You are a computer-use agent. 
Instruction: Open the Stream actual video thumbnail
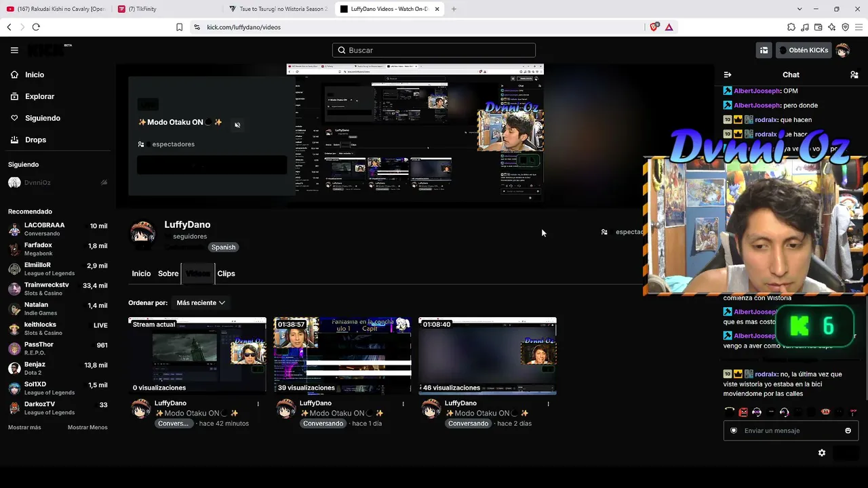pyautogui.click(x=197, y=356)
